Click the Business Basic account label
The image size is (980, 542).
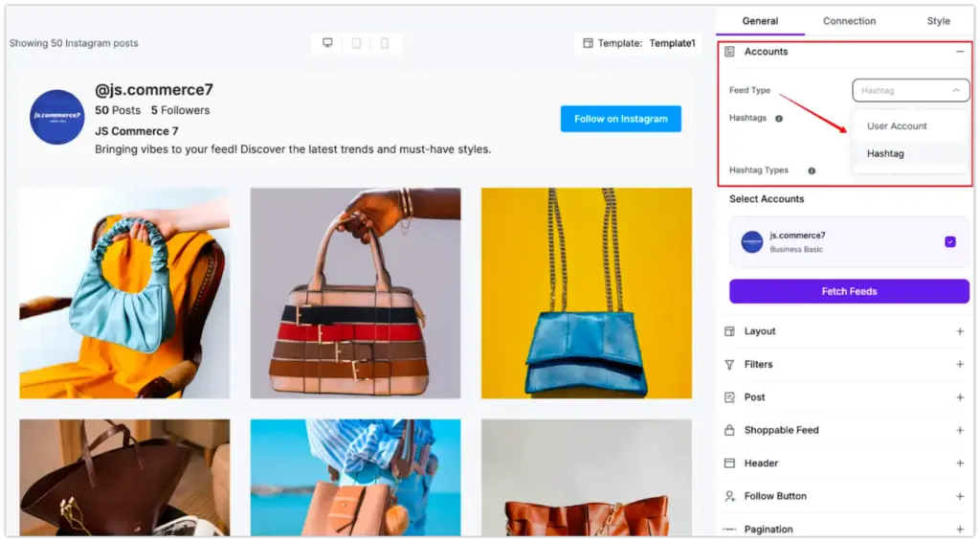point(796,249)
